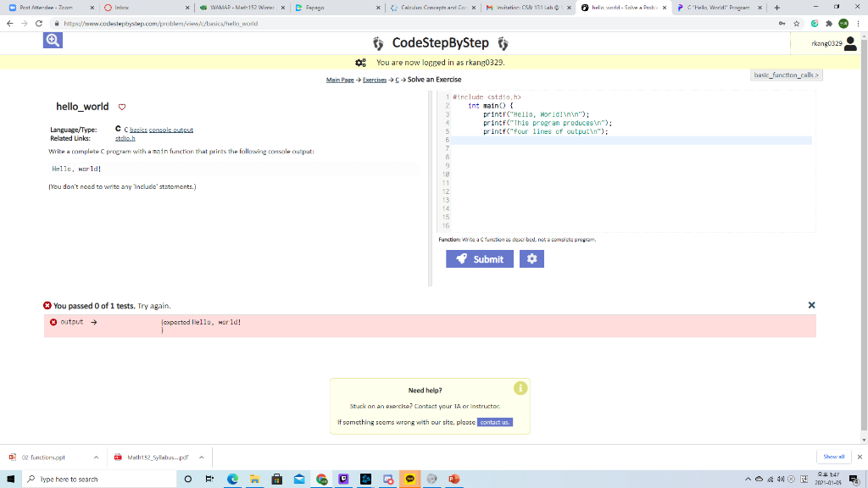Open the notification center icon
The image size is (868, 488).
[x=854, y=480]
